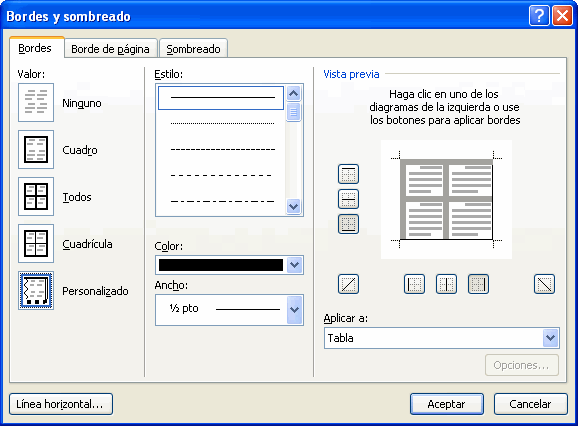The image size is (578, 426).
Task: Toggle the bottom border button
Action: tap(348, 224)
